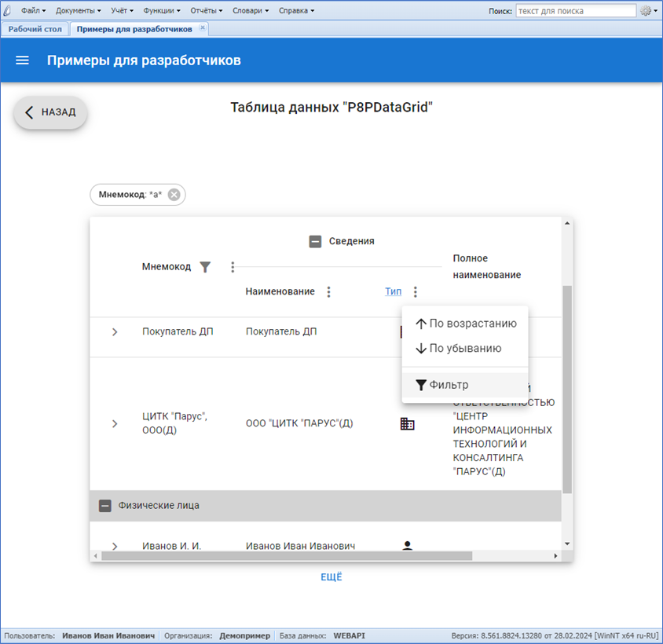
Task: Open the Наименование column three-dot menu
Action: click(328, 292)
